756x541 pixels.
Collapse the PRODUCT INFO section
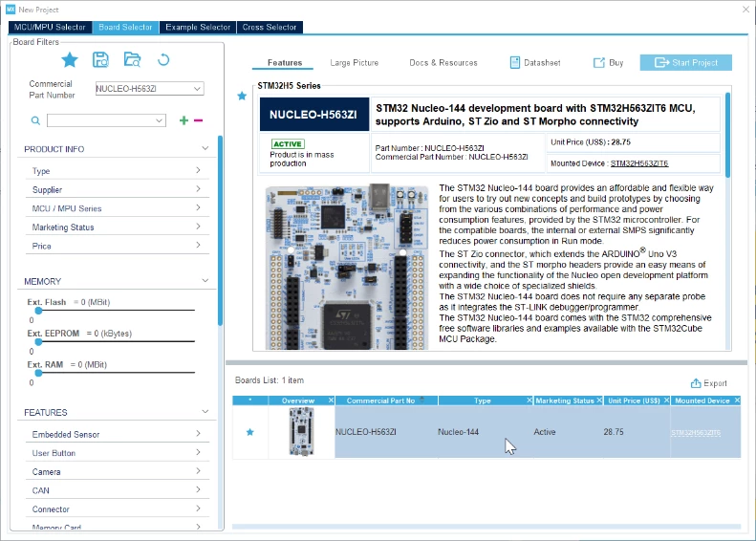[x=205, y=148]
